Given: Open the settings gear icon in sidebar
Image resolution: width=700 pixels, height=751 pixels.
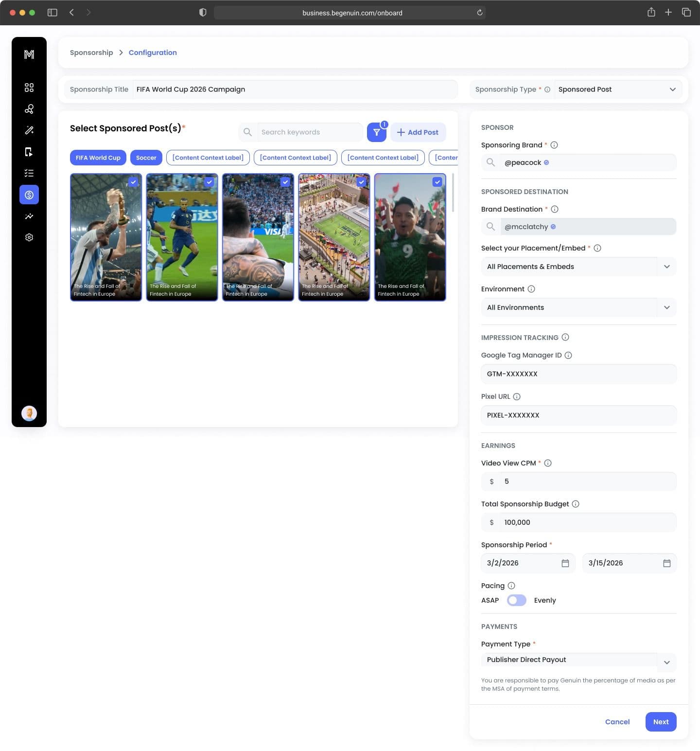Looking at the screenshot, I should tap(29, 237).
